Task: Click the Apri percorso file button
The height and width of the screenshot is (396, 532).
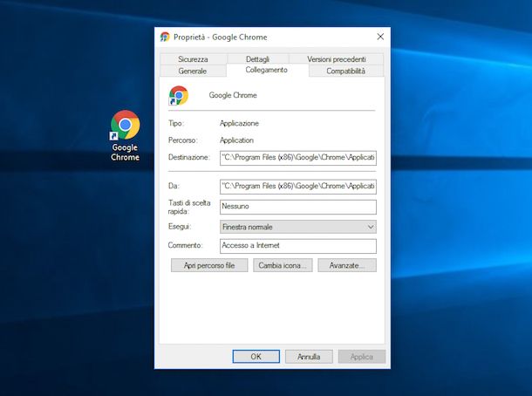Action: click(209, 265)
